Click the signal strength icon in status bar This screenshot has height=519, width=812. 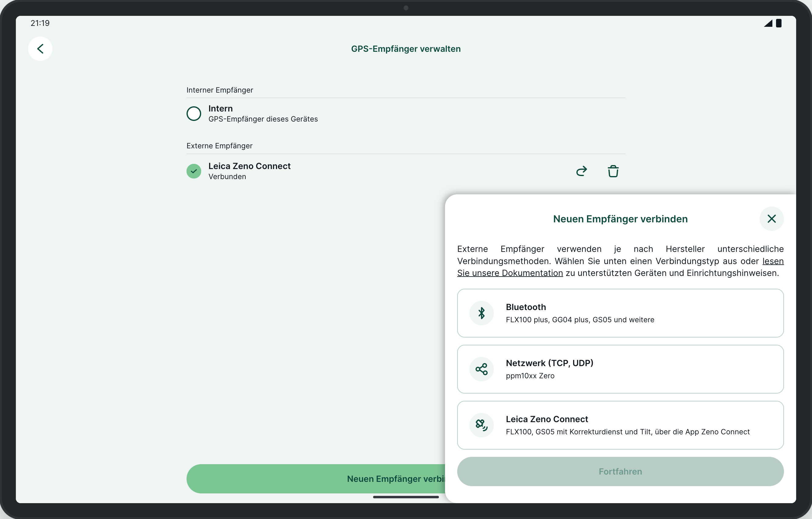[x=768, y=23]
